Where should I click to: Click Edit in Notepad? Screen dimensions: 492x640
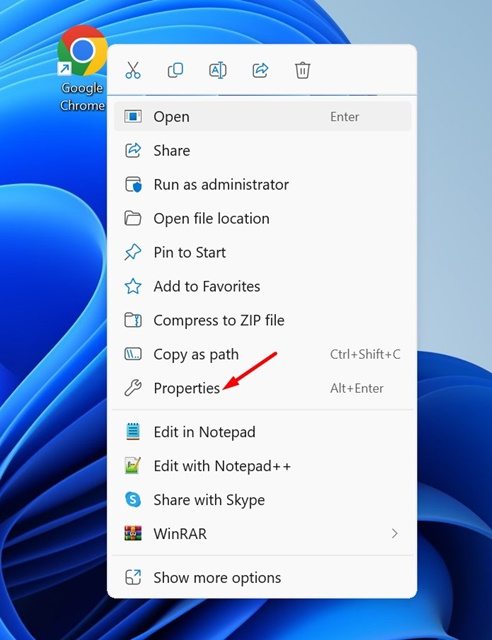coord(263,432)
